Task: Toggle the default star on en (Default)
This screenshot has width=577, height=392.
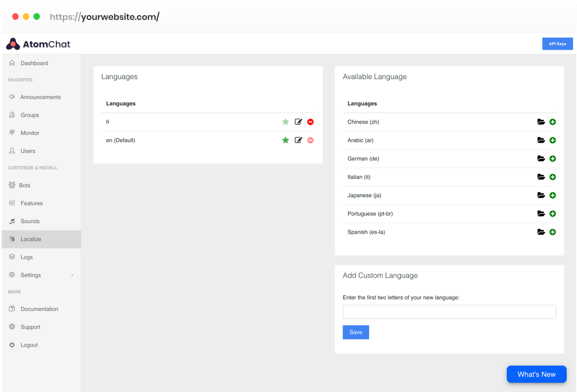Action: click(285, 140)
